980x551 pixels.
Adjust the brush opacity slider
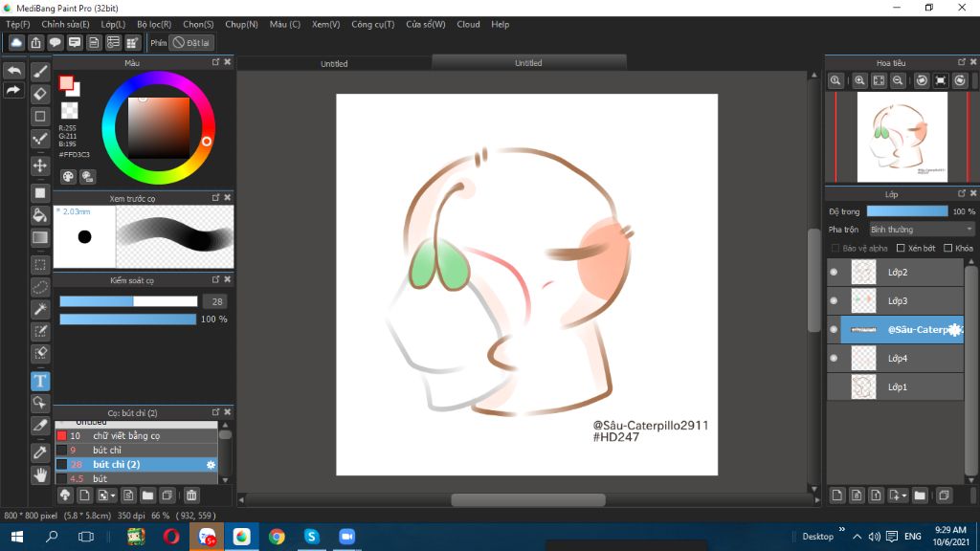click(128, 320)
